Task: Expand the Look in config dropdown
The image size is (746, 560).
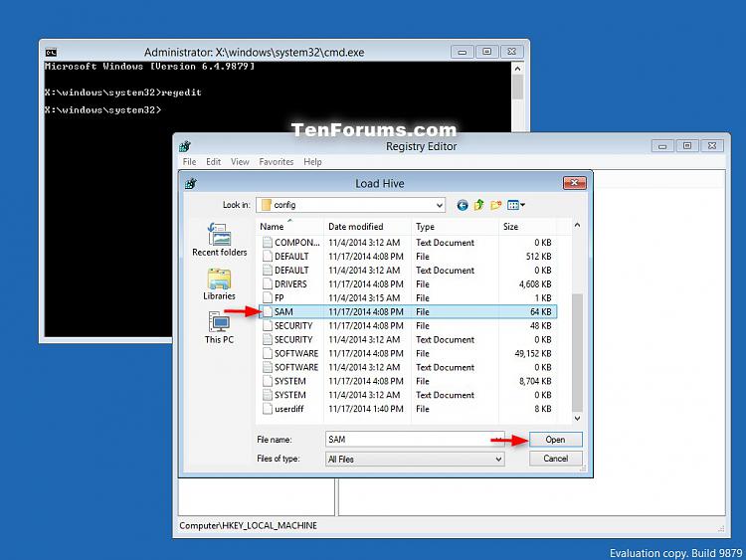Action: tap(439, 206)
